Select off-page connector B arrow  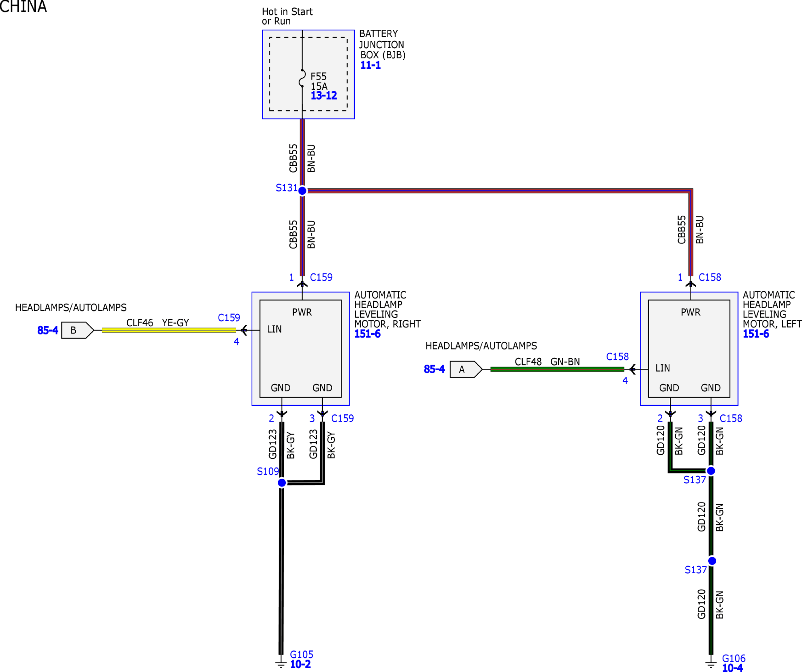78,330
